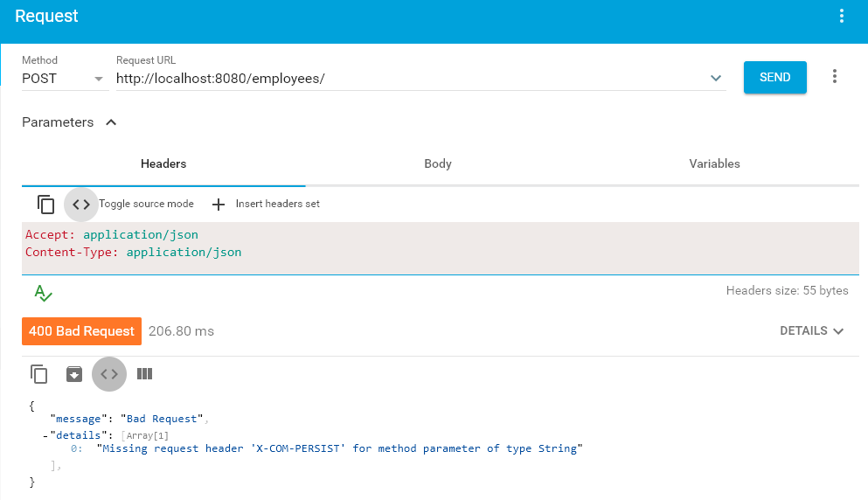868x500 pixels.
Task: Send the request with the SEND button
Action: [774, 77]
